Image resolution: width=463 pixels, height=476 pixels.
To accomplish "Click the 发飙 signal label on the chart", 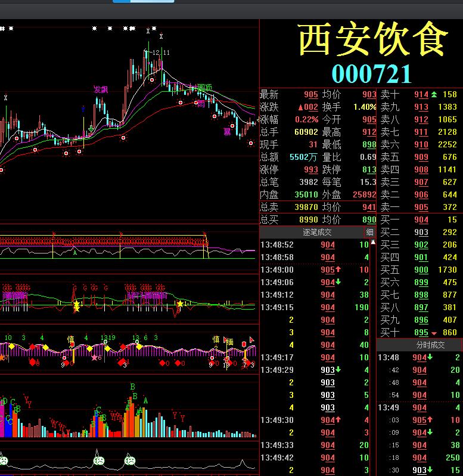I will [x=101, y=89].
